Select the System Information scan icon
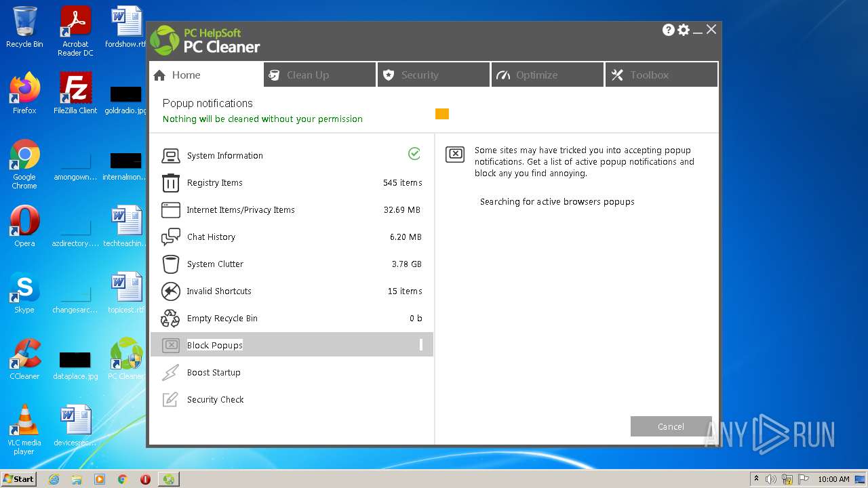This screenshot has height=488, width=868. [x=170, y=156]
